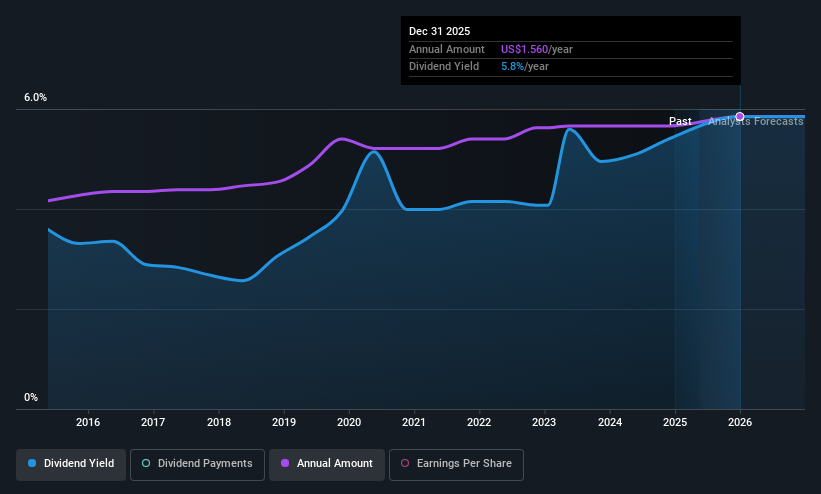The height and width of the screenshot is (494, 821).
Task: Click the 2016 x-axis label
Action: [88, 422]
